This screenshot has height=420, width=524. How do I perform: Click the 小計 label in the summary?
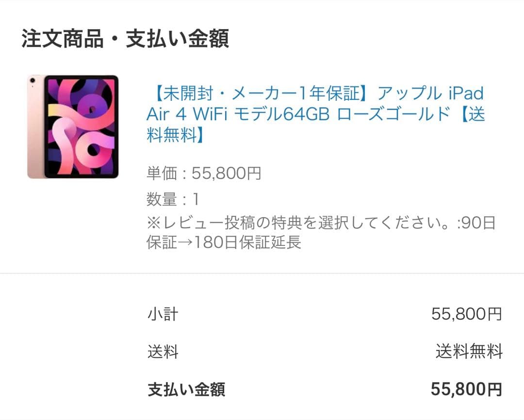coord(163,314)
